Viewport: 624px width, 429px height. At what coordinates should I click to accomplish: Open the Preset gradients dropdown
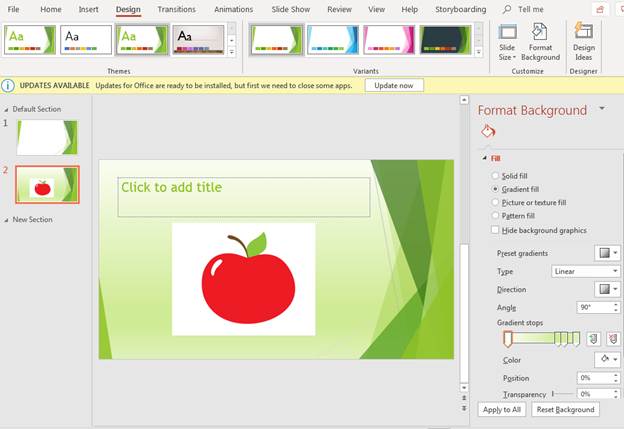click(607, 253)
